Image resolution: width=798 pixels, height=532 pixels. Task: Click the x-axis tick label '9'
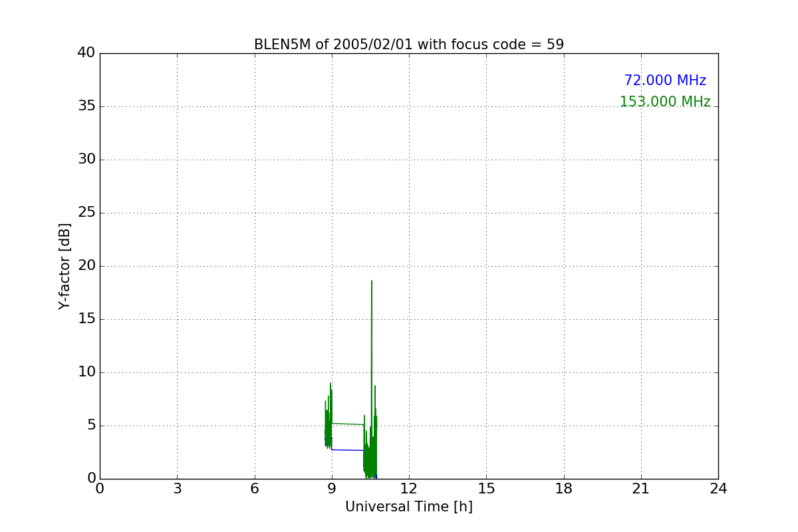tap(332, 489)
